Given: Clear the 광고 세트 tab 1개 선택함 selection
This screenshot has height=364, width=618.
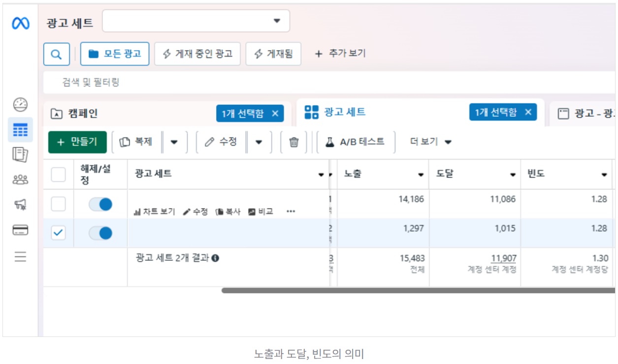Looking at the screenshot, I should click(528, 112).
